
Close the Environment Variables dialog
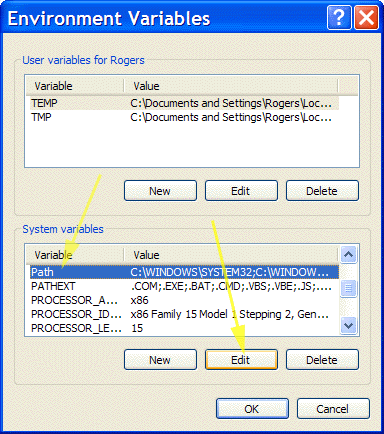(366, 17)
